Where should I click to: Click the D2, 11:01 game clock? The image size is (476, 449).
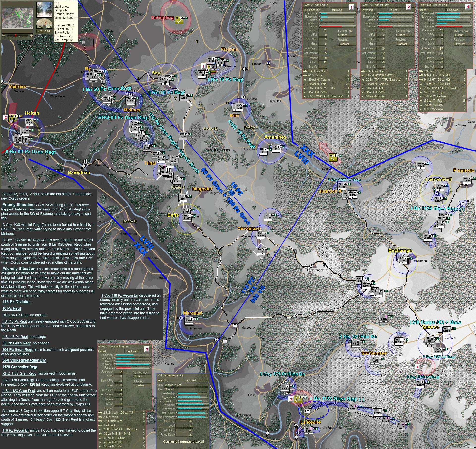[44, 31]
